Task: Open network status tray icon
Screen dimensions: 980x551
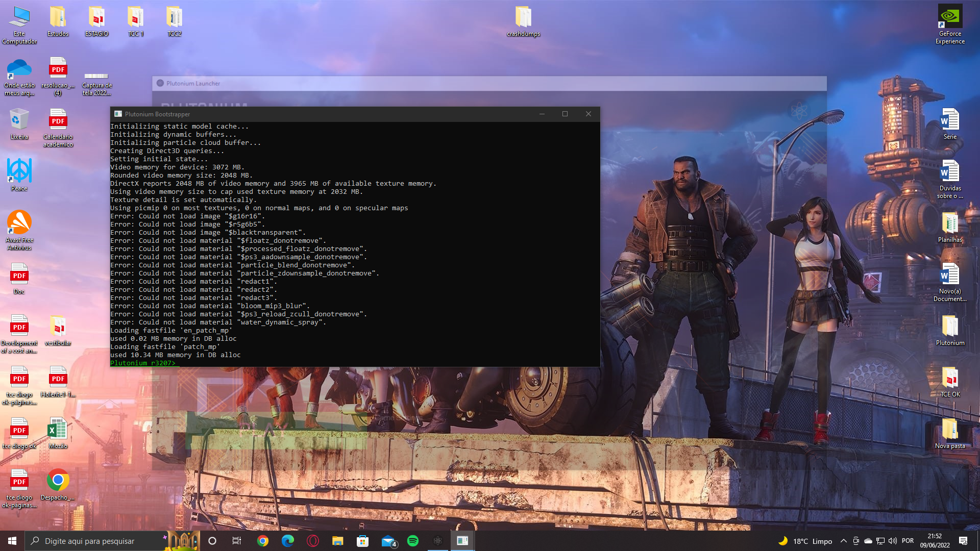Action: [880, 541]
